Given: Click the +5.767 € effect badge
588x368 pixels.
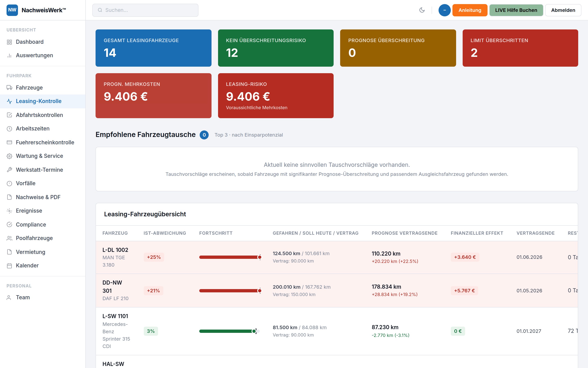Looking at the screenshot, I should tap(464, 291).
